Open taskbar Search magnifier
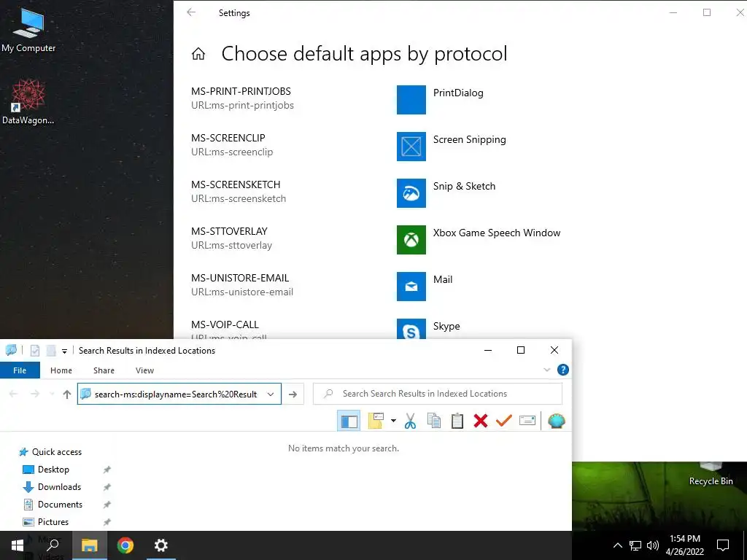The width and height of the screenshot is (747, 560). coord(53,545)
